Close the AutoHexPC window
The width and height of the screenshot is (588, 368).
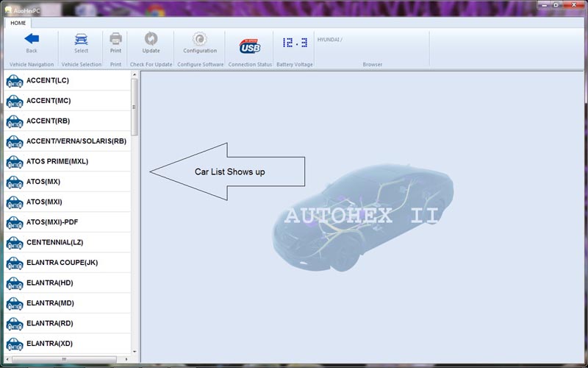(x=574, y=5)
